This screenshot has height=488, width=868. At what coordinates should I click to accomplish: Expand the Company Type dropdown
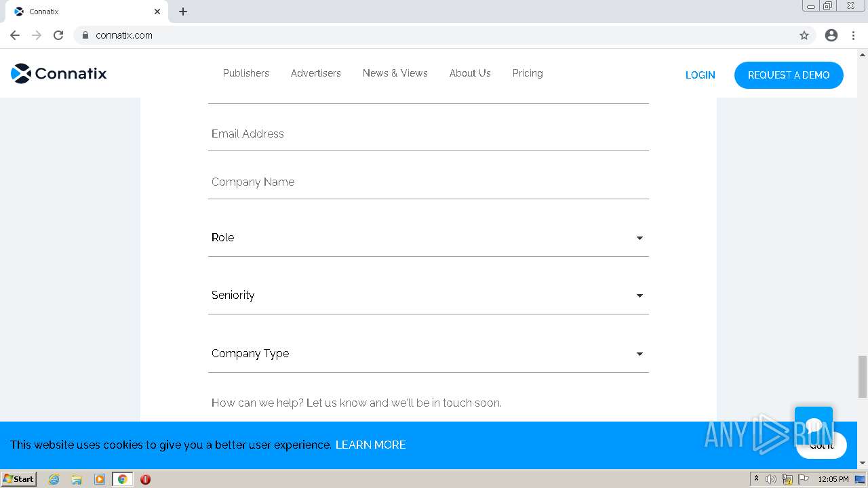pos(429,354)
